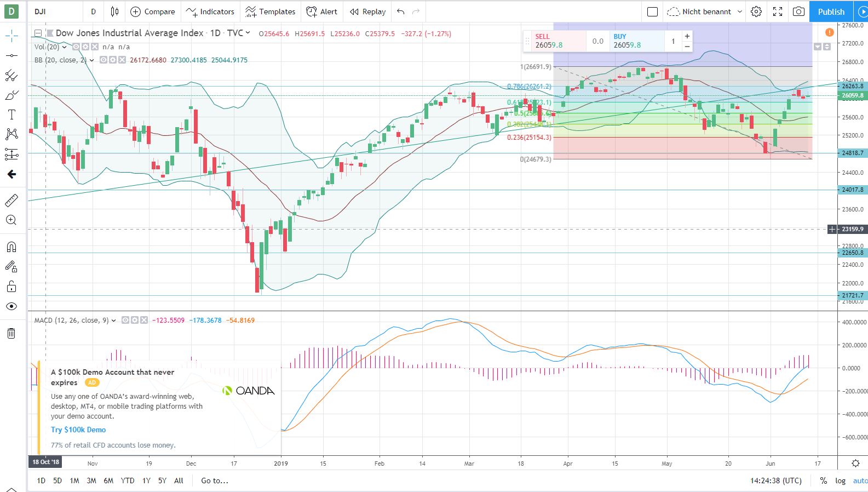This screenshot has height=492, width=868.
Task: Click the BUY 26059.8 button
Action: click(637, 41)
